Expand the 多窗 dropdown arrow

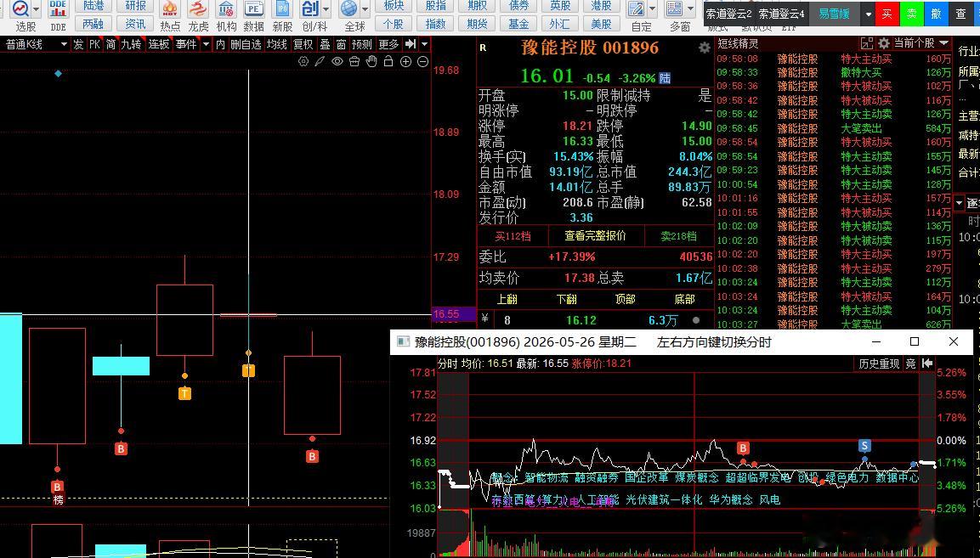point(691,8)
